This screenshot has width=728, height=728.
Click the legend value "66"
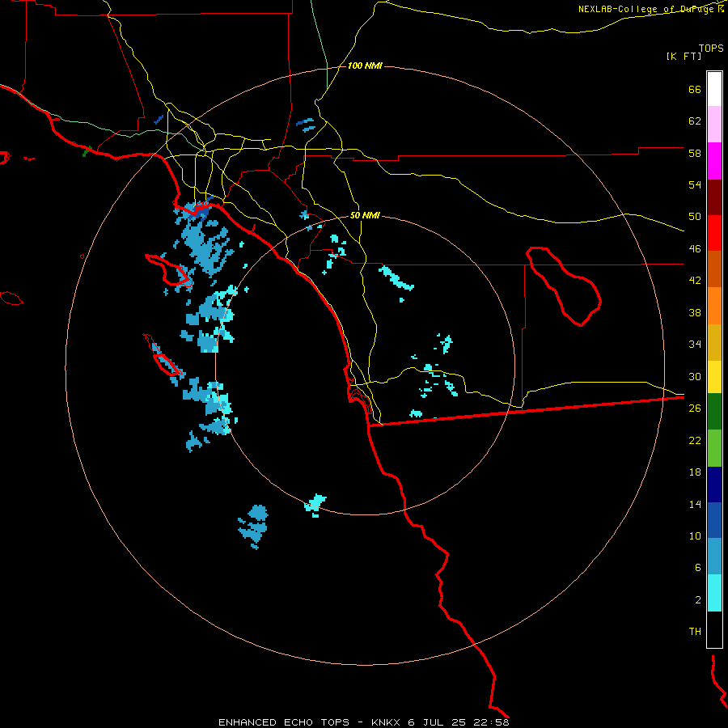pos(695,89)
